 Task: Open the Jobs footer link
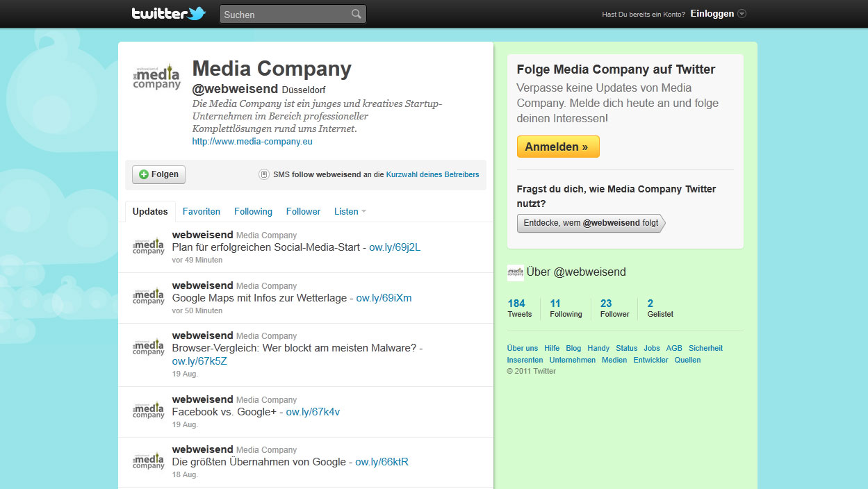click(652, 348)
